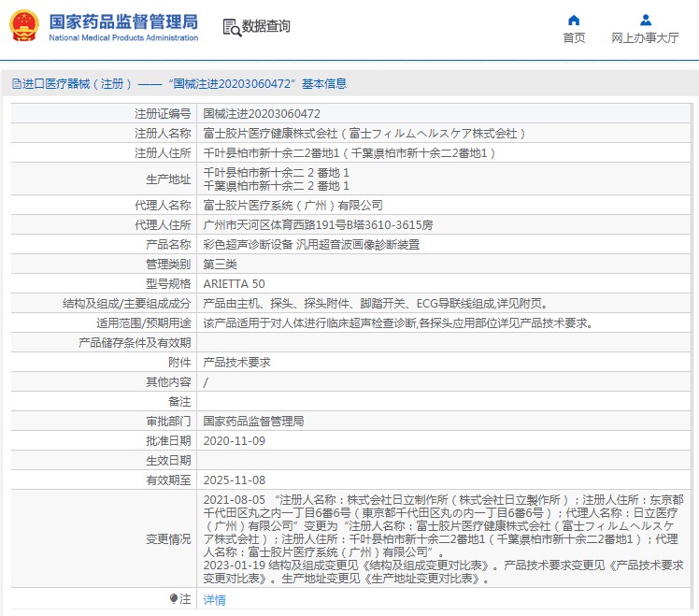Click the 国家药品监督管理局 site title text

click(122, 21)
